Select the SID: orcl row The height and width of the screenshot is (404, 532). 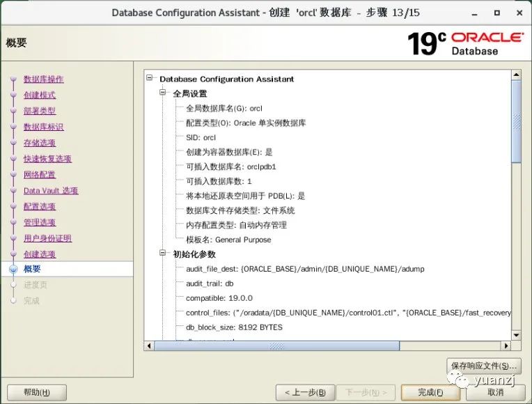pyautogui.click(x=201, y=138)
